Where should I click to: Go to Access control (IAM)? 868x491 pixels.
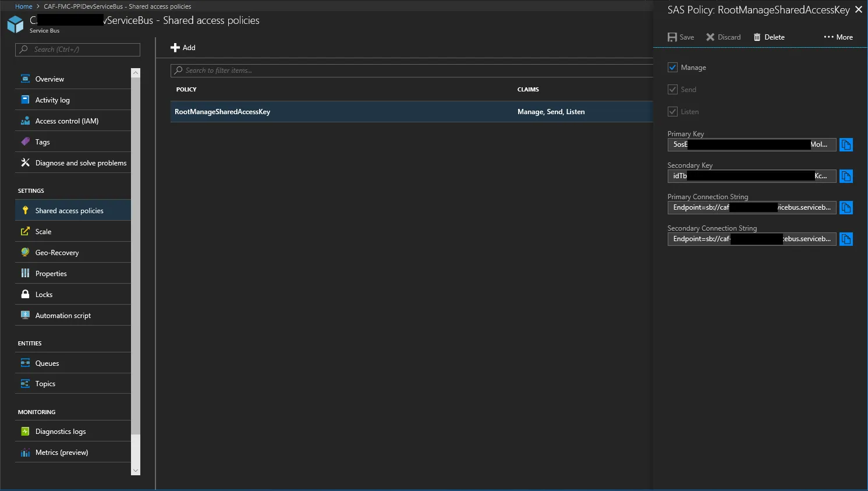point(73,121)
